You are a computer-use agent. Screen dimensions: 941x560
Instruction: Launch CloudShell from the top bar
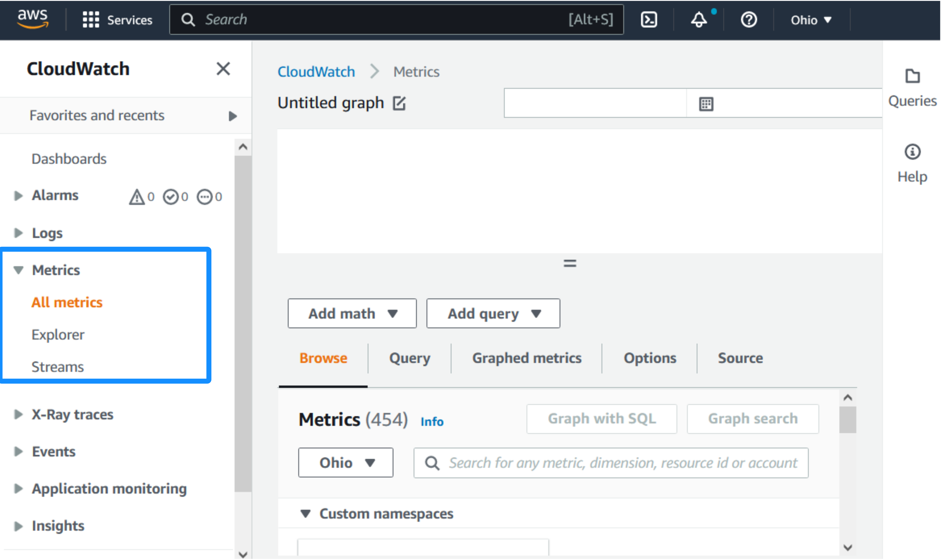(649, 19)
